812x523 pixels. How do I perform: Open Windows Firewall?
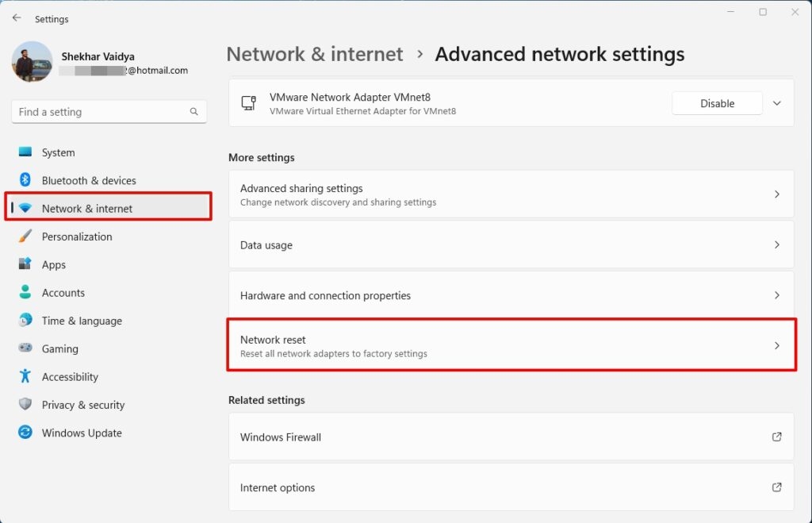point(511,436)
